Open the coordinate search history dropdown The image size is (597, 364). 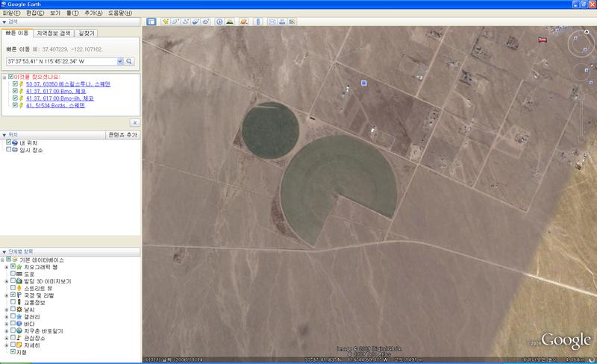click(x=119, y=61)
